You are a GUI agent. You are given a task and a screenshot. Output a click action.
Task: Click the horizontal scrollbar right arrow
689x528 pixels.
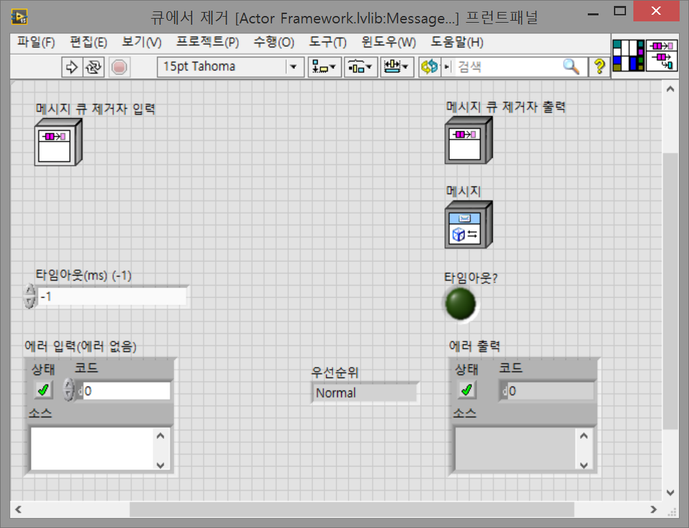tap(654, 510)
